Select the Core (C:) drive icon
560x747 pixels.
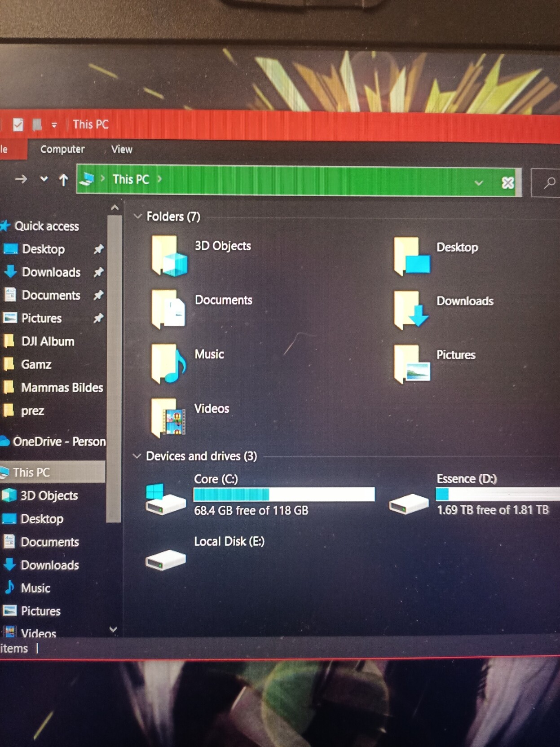pos(165,499)
